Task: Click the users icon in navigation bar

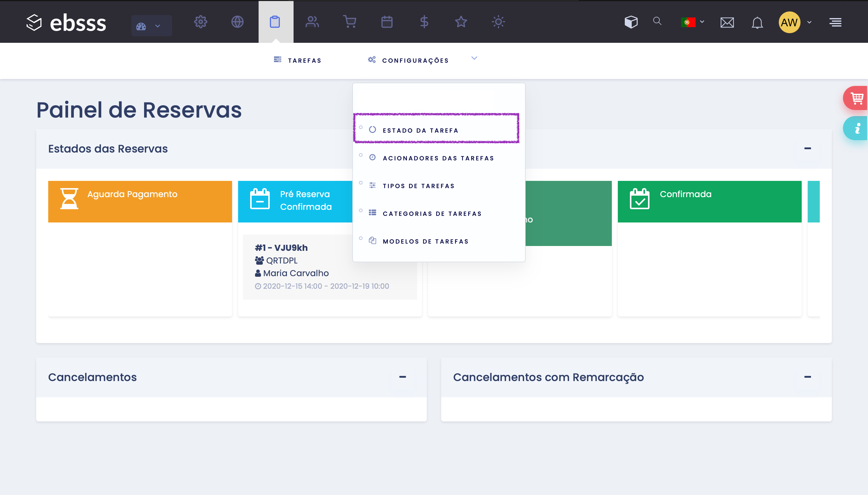Action: pyautogui.click(x=312, y=22)
